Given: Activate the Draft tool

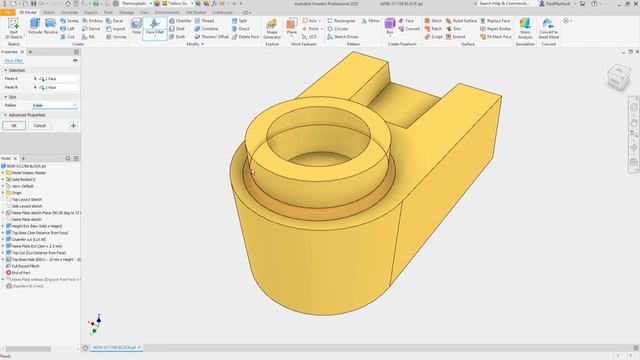Looking at the screenshot, I should [x=177, y=37].
